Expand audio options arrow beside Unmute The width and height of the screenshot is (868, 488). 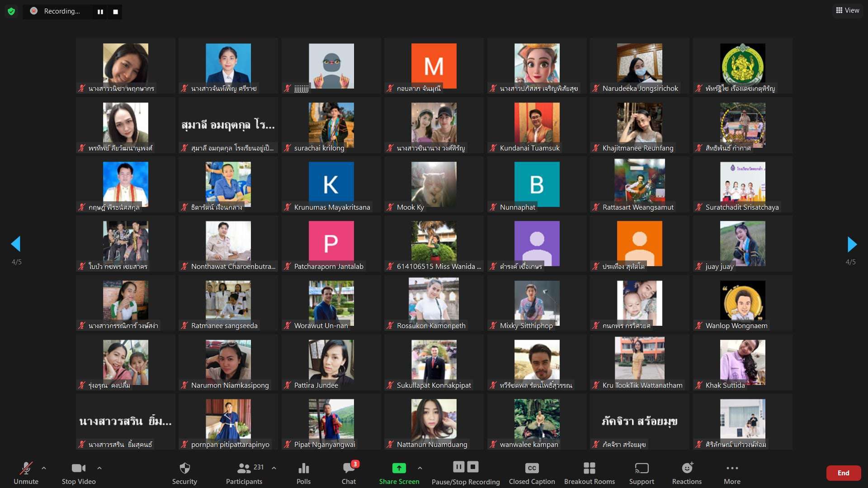(44, 468)
